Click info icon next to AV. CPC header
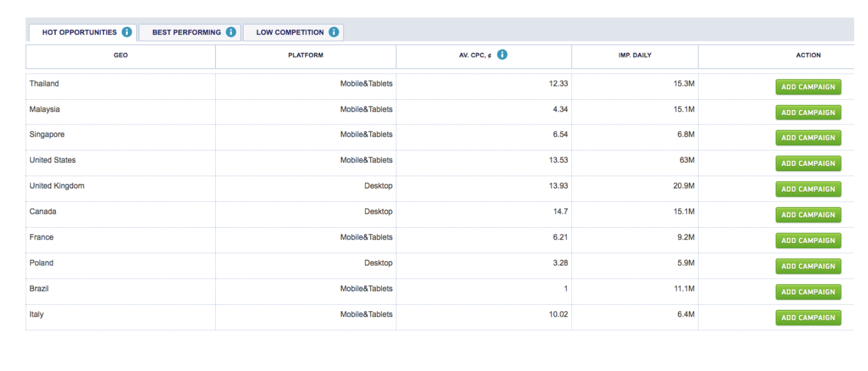Screen dimensions: 868x371 tap(502, 55)
